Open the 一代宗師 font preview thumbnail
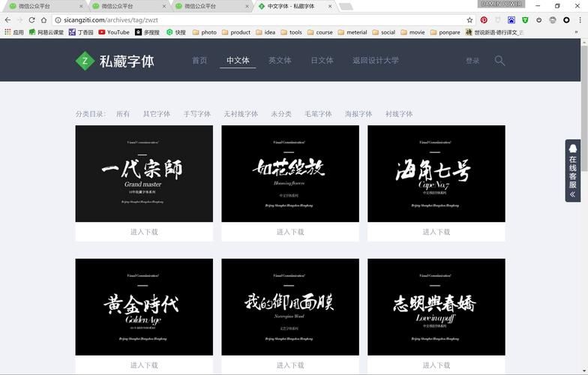 (144, 174)
